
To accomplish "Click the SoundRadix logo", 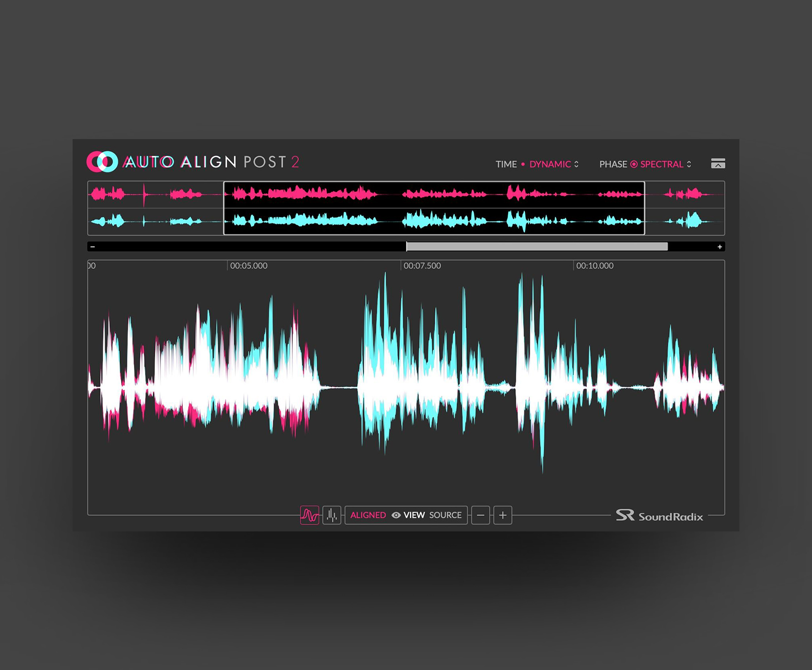I will pyautogui.click(x=659, y=516).
